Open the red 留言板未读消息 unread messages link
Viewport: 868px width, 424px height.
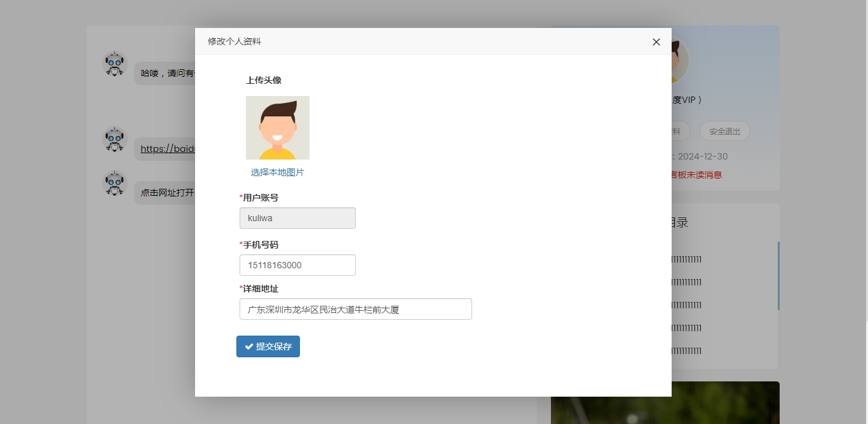[696, 175]
